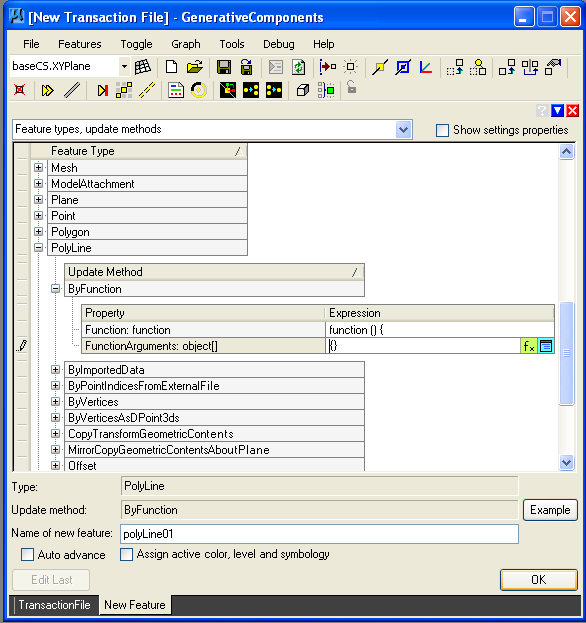
Task: Open the Feature types, update methods dropdown
Action: click(403, 130)
